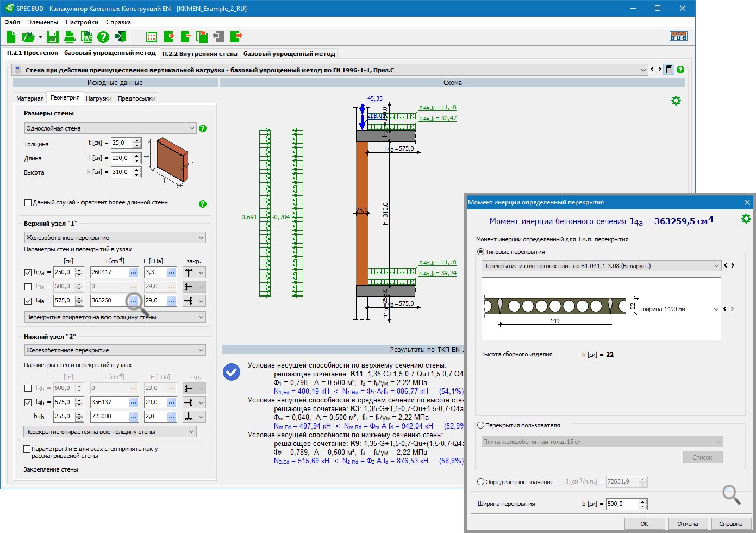Viewport: 756px width, 533px height.
Task: Open moment of inertia picker for l4a row
Action: [x=134, y=301]
